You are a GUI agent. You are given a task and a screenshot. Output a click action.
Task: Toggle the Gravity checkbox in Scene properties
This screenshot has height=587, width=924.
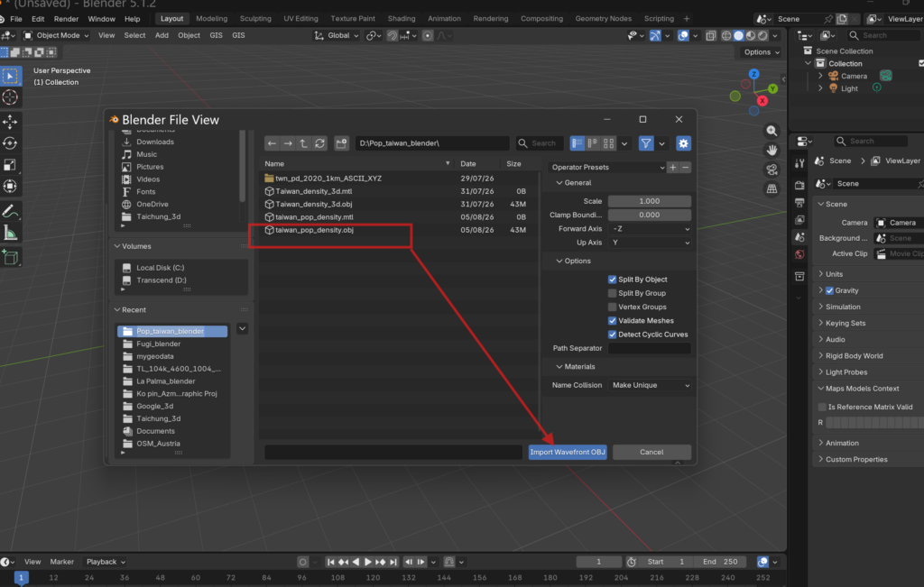(829, 290)
